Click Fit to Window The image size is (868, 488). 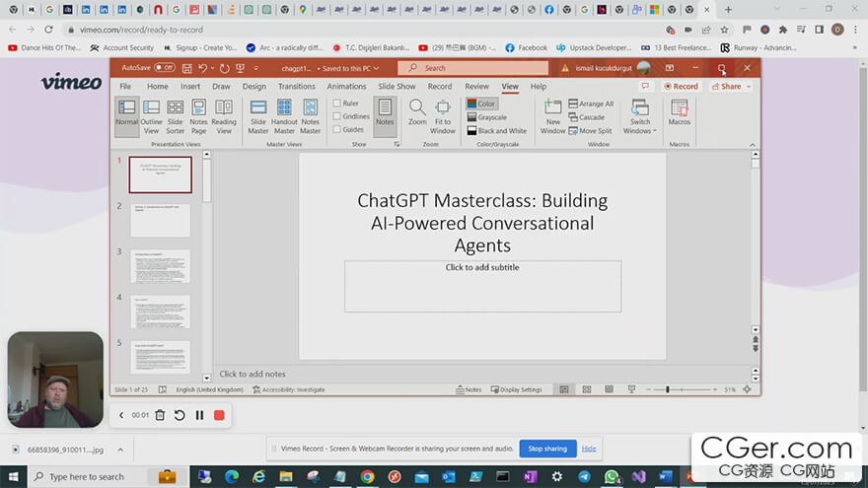pos(442,116)
